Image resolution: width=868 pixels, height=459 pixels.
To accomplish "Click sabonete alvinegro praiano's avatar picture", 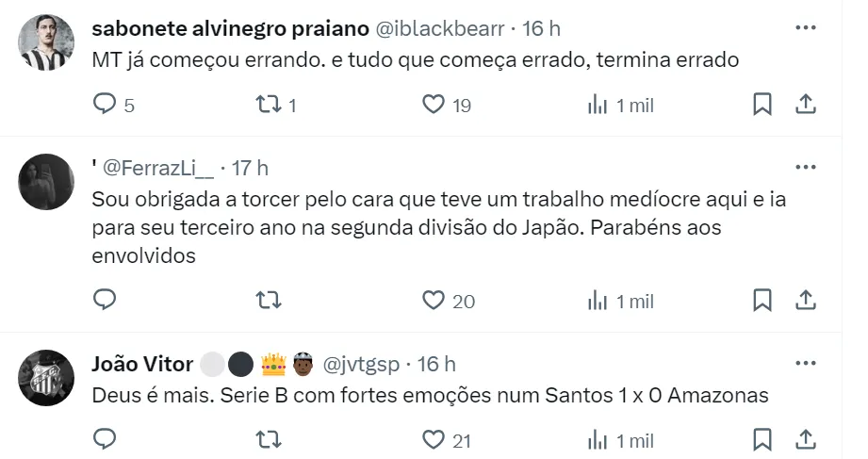I will [46, 43].
